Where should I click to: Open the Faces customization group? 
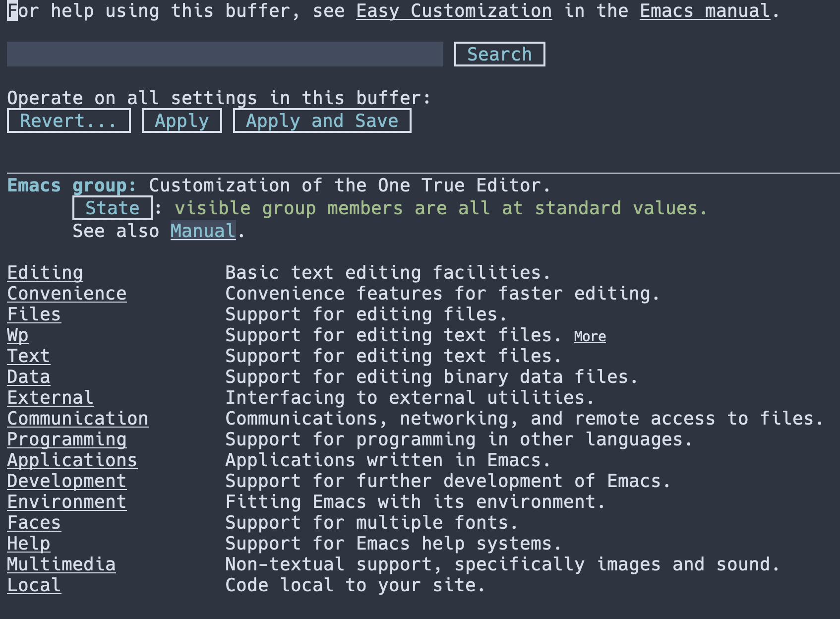tap(34, 522)
